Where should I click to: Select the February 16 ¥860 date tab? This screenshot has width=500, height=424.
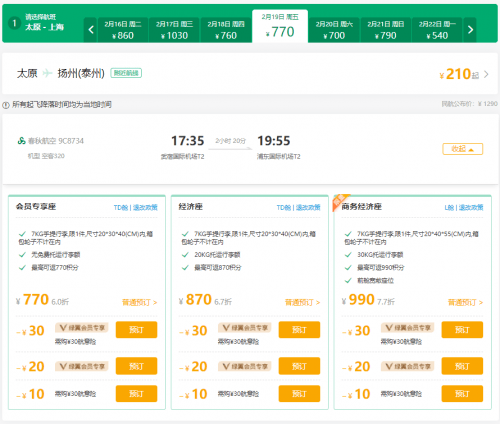[123, 30]
